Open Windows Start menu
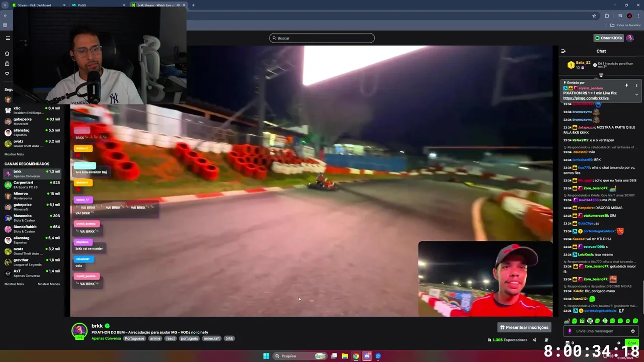The image size is (644, 362). pyautogui.click(x=266, y=356)
